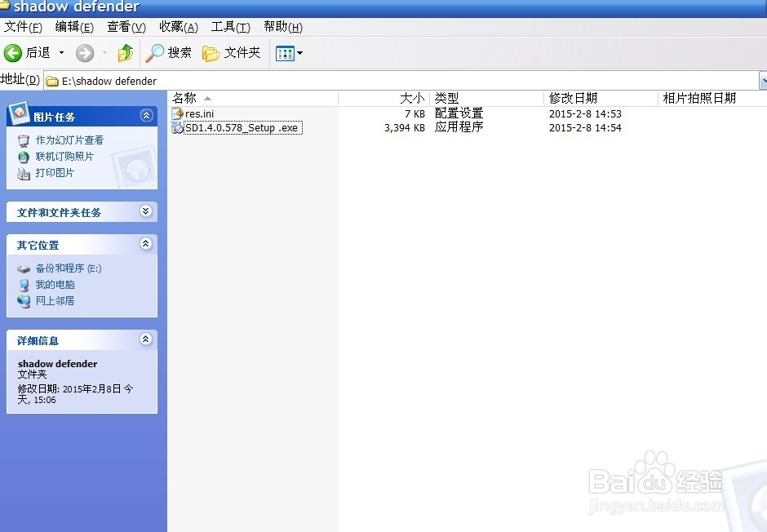Click the address bar showing E:\shadow defender
The height and width of the screenshot is (532, 767).
point(401,81)
